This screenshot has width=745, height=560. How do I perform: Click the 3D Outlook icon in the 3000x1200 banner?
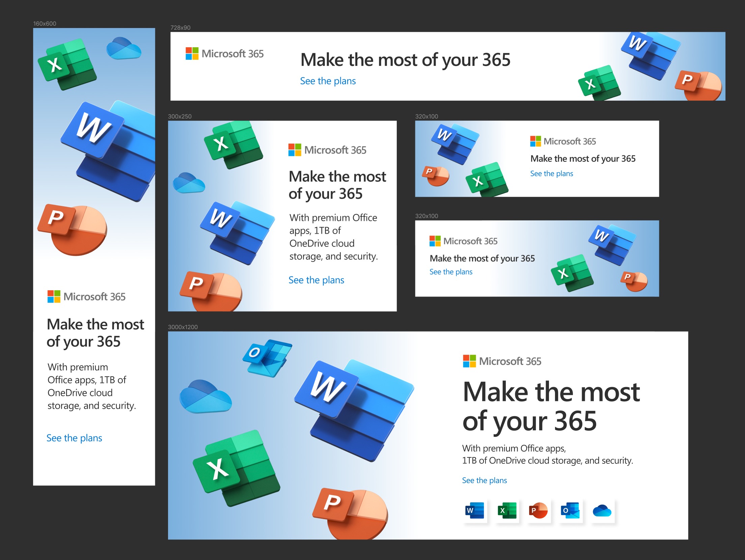coord(267,358)
